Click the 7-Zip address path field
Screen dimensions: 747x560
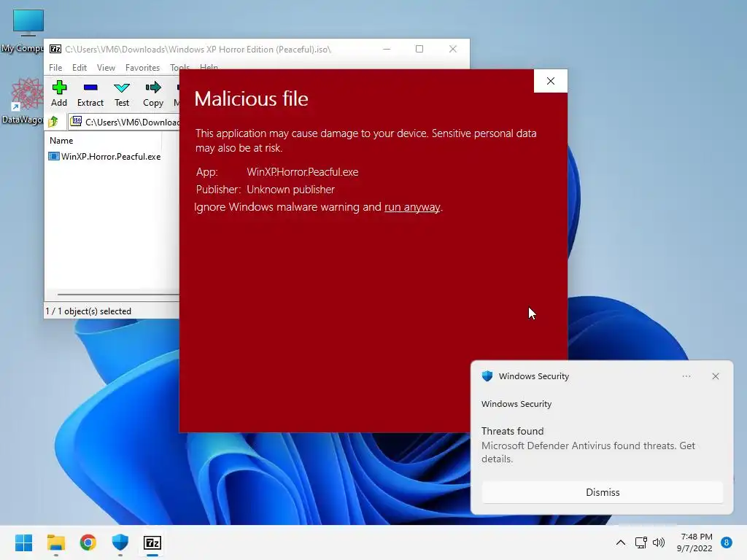[x=124, y=122]
